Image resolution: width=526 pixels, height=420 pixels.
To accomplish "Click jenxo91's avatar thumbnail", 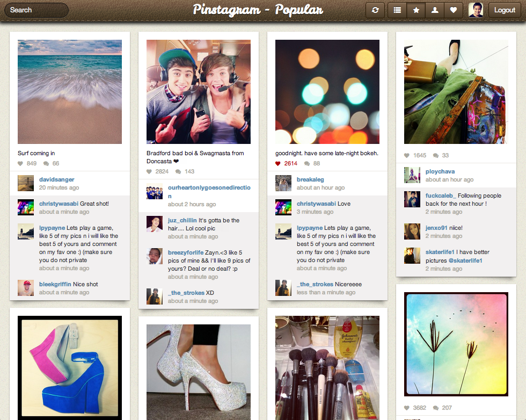I will pyautogui.click(x=412, y=231).
